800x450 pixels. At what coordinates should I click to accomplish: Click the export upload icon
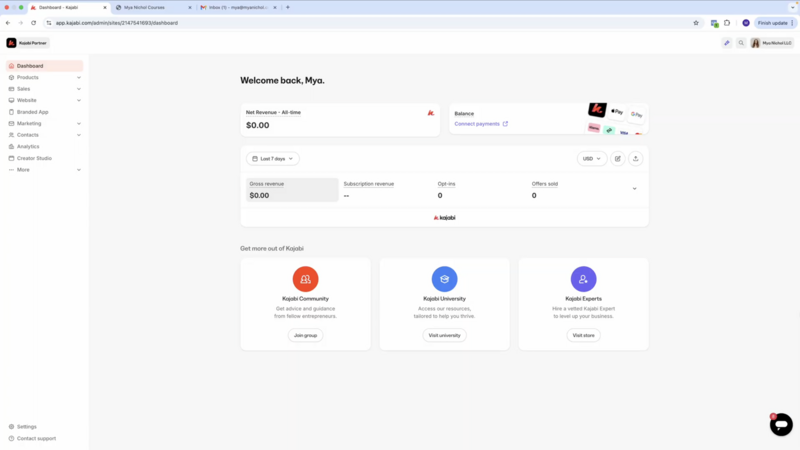(635, 159)
